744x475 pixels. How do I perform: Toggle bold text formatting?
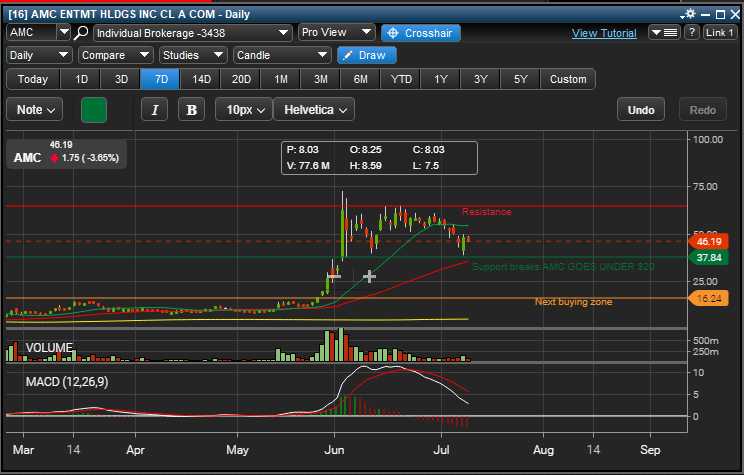(191, 110)
